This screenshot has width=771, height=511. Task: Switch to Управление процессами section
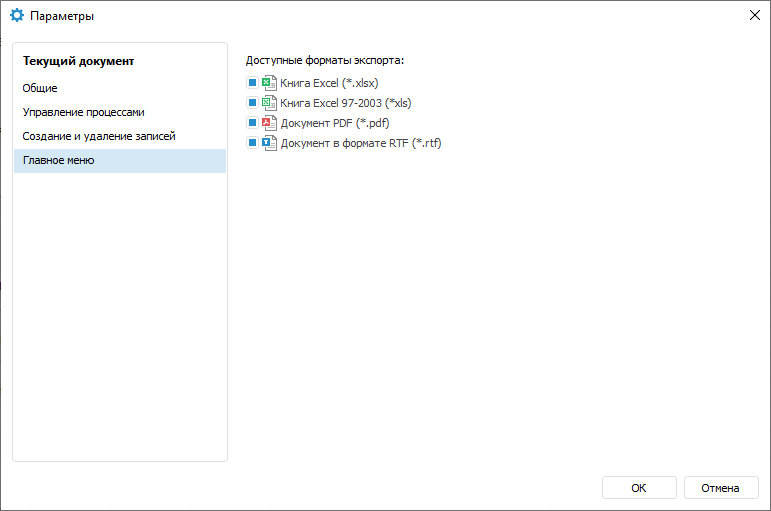pos(83,112)
